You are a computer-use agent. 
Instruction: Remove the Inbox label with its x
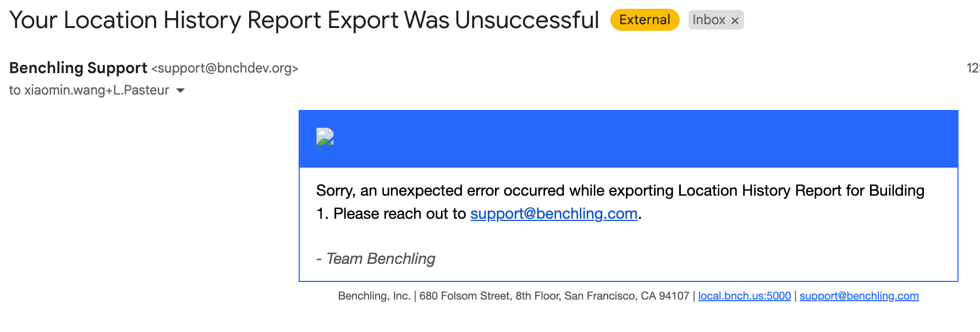pos(735,20)
